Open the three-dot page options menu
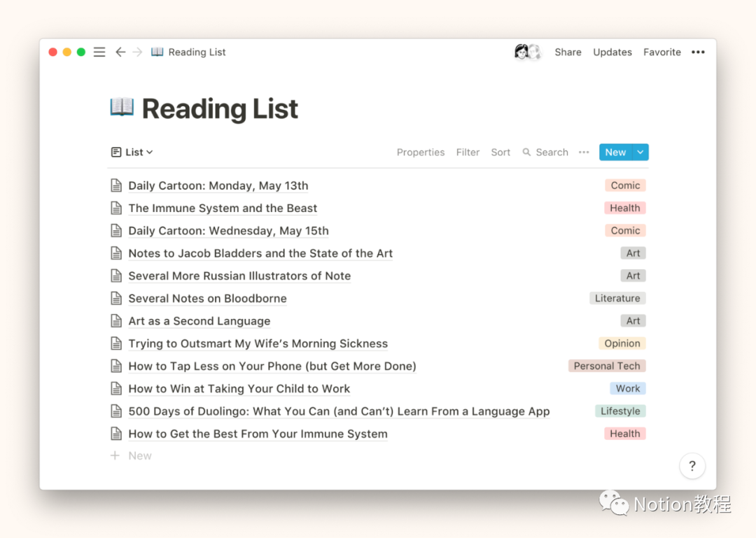The height and width of the screenshot is (538, 756). (698, 52)
